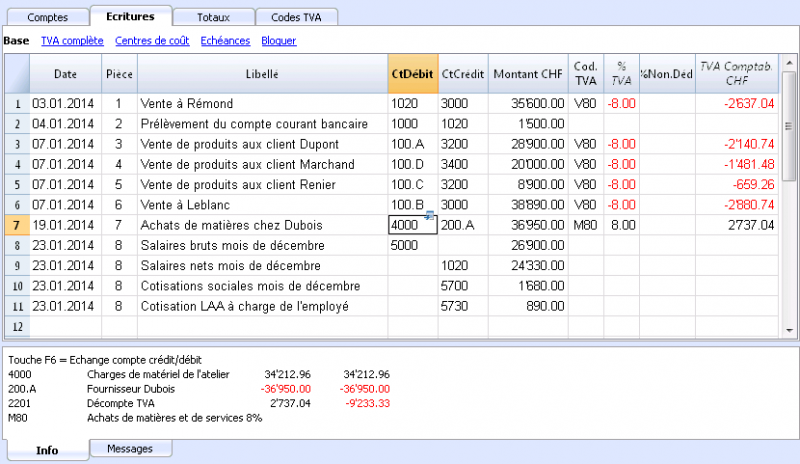Click the Date column header
Image resolution: width=800 pixels, height=464 pixels.
pos(65,74)
